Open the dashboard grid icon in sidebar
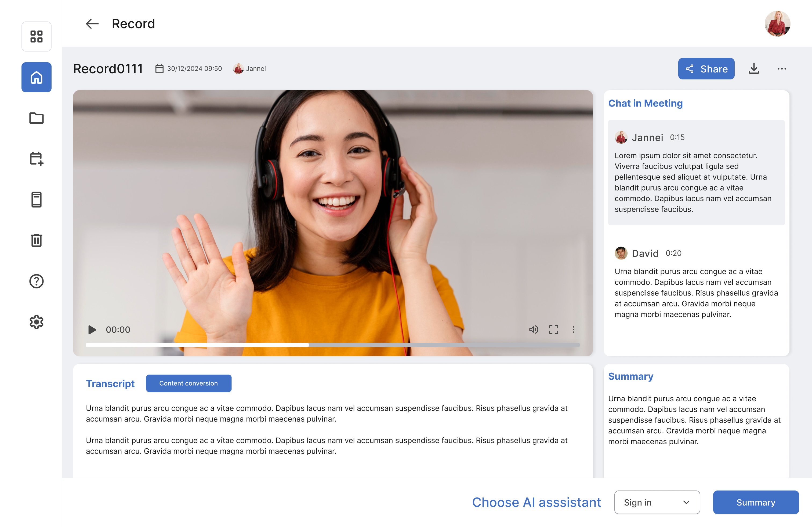Screen dimensions: 812x527 tap(36, 36)
